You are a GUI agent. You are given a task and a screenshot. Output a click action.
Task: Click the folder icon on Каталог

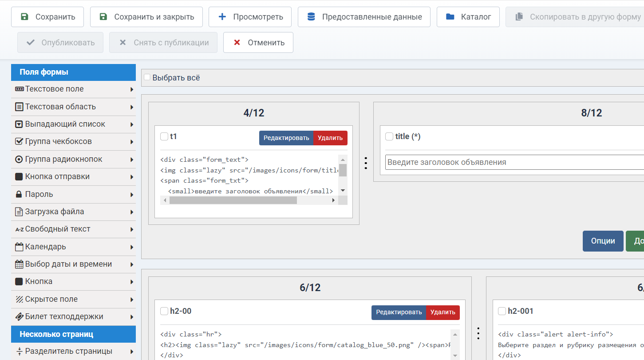(450, 17)
